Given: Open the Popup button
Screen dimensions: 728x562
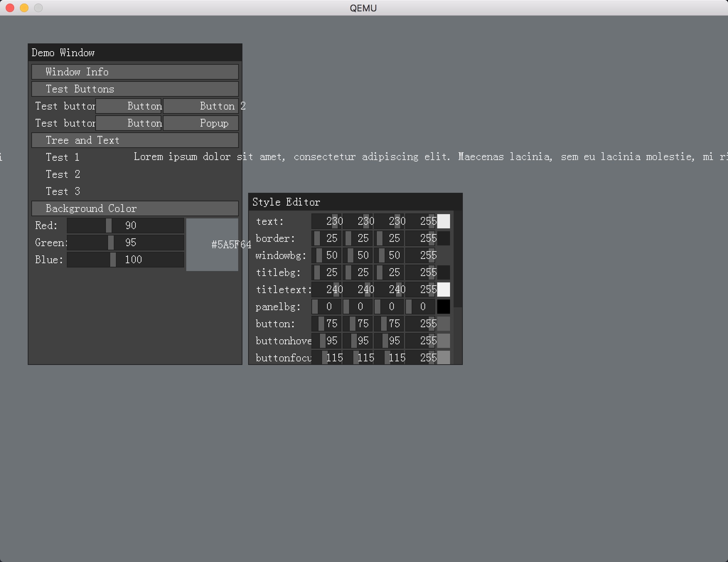Looking at the screenshot, I should pos(201,123).
